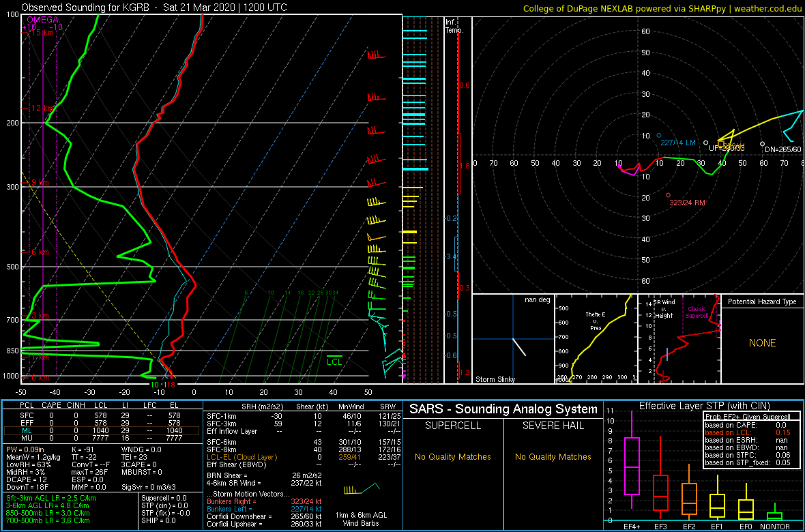Click the PW = 0.09in value
The width and height of the screenshot is (805, 532).
[27, 449]
